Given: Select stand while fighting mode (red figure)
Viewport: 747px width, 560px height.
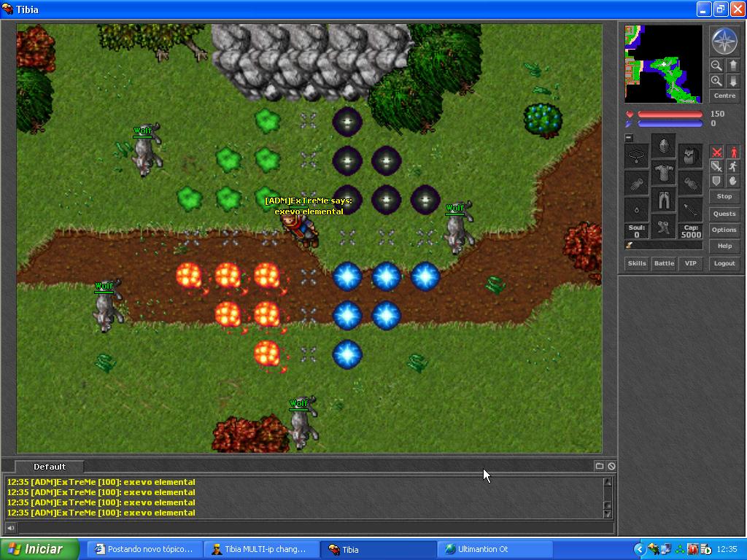Looking at the screenshot, I should point(733,152).
